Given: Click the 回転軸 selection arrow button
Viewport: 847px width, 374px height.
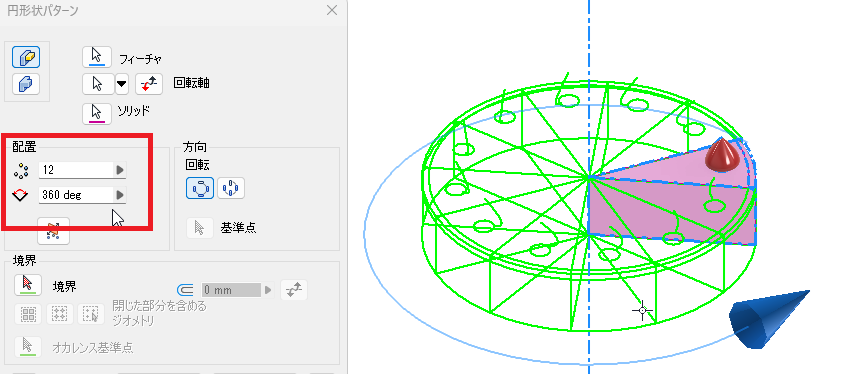Looking at the screenshot, I should pos(98,84).
